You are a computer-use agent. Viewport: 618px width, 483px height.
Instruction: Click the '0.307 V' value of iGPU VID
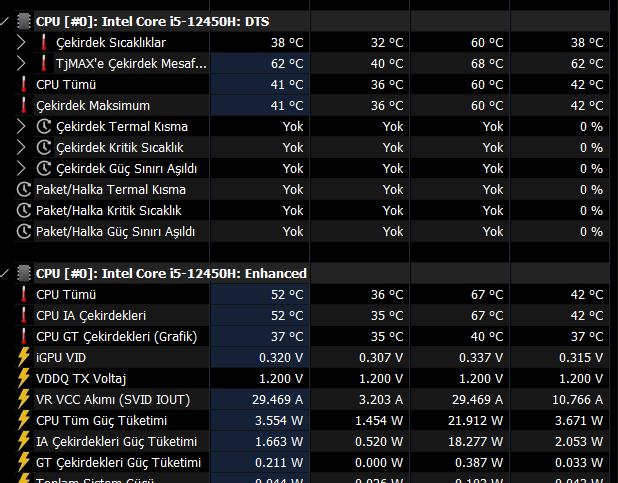click(381, 358)
